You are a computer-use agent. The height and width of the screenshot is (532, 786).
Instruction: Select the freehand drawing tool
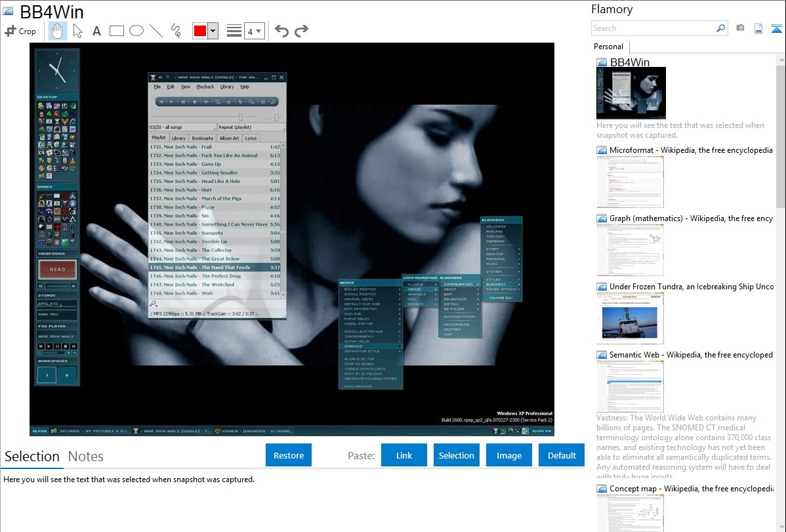[x=176, y=31]
